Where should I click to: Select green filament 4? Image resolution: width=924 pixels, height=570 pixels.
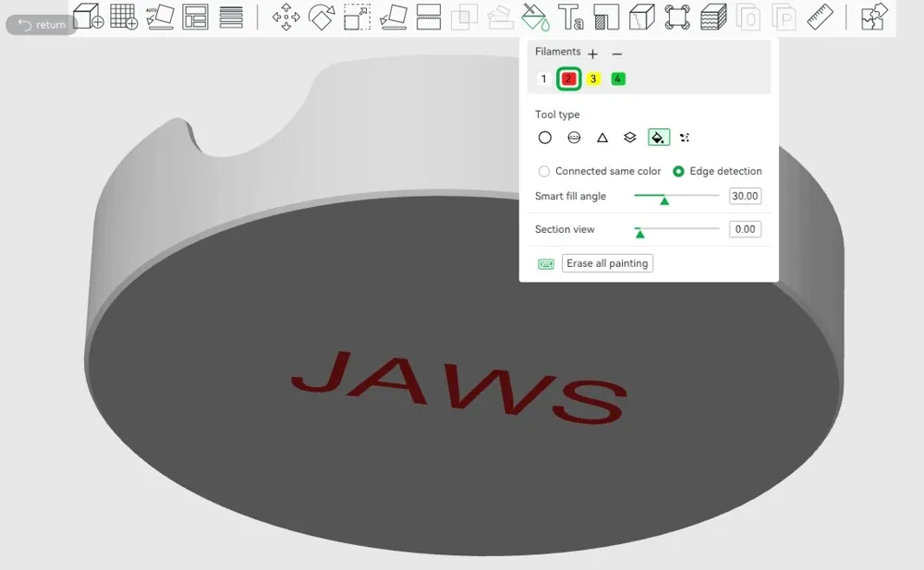point(618,79)
